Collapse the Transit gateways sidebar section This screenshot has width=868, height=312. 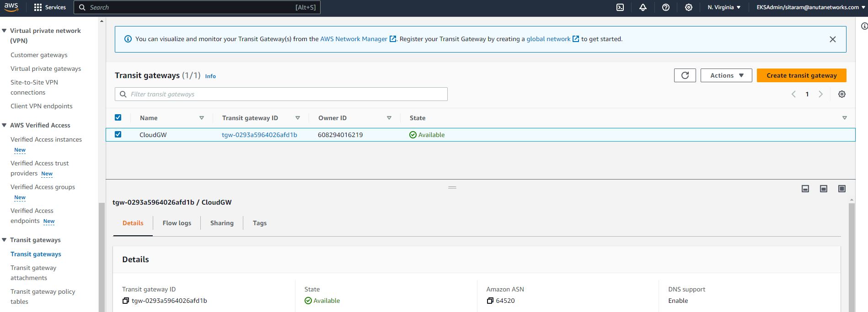[x=4, y=240]
